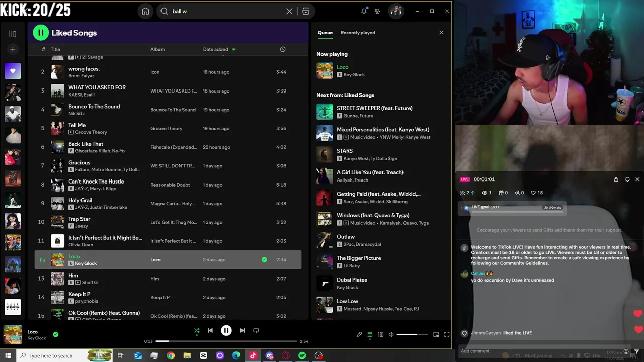
Task: Click the lock icon in TikTok LIVE panel
Action: click(x=616, y=179)
